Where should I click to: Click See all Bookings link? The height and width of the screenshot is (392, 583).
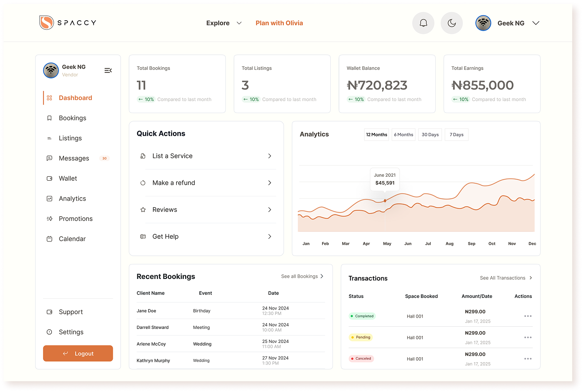click(300, 276)
